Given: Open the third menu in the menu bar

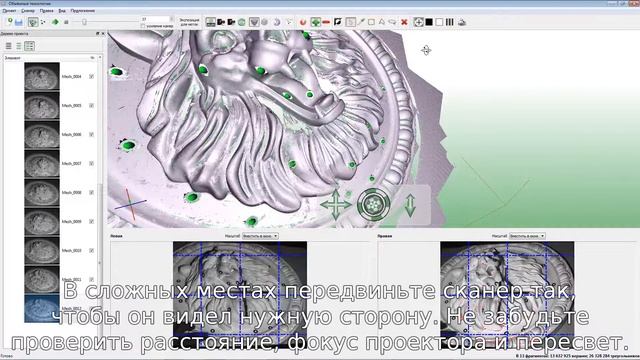Looking at the screenshot, I should point(47,11).
